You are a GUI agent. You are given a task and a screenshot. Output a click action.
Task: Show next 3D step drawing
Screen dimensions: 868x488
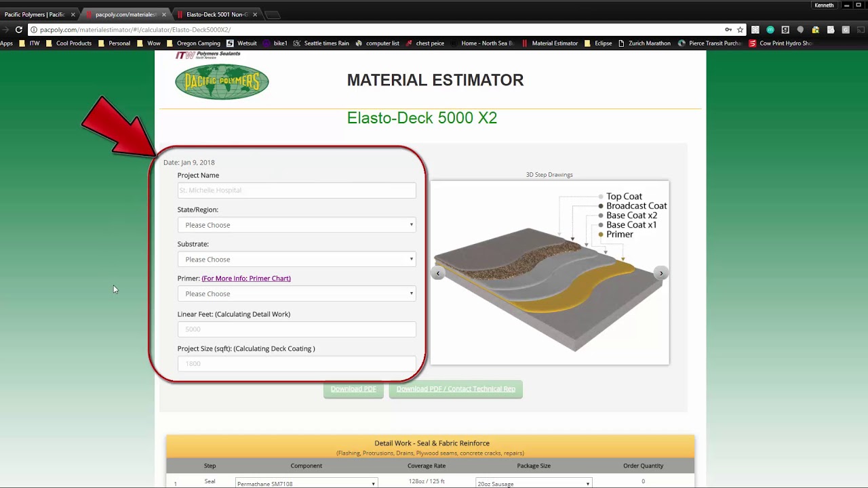pyautogui.click(x=661, y=273)
